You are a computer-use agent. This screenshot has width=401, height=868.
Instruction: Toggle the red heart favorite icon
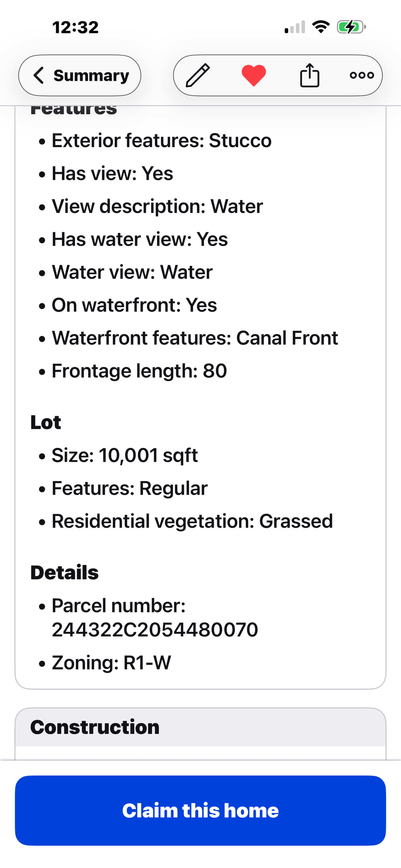[254, 75]
